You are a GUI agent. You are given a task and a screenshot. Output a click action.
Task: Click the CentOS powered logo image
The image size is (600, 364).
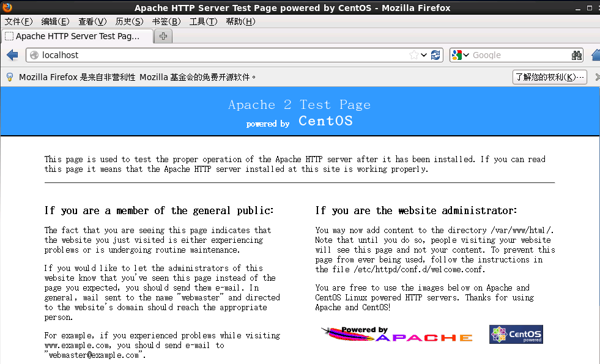point(516,334)
